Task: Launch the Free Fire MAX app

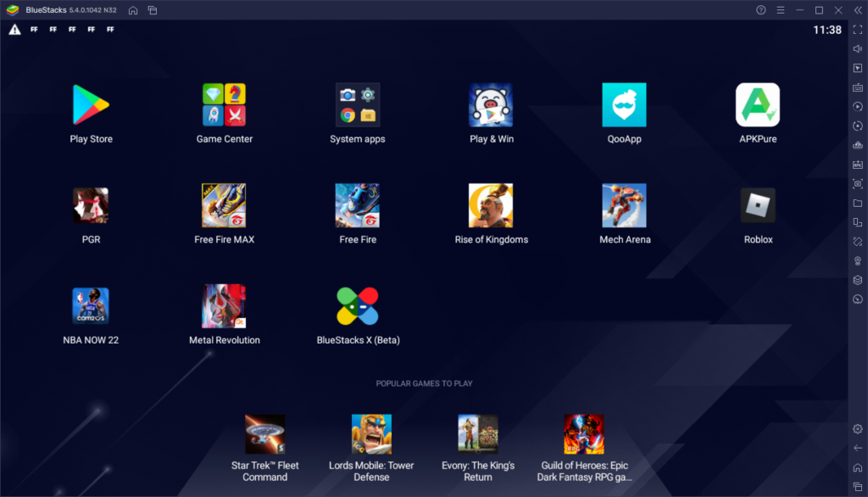Action: 224,204
